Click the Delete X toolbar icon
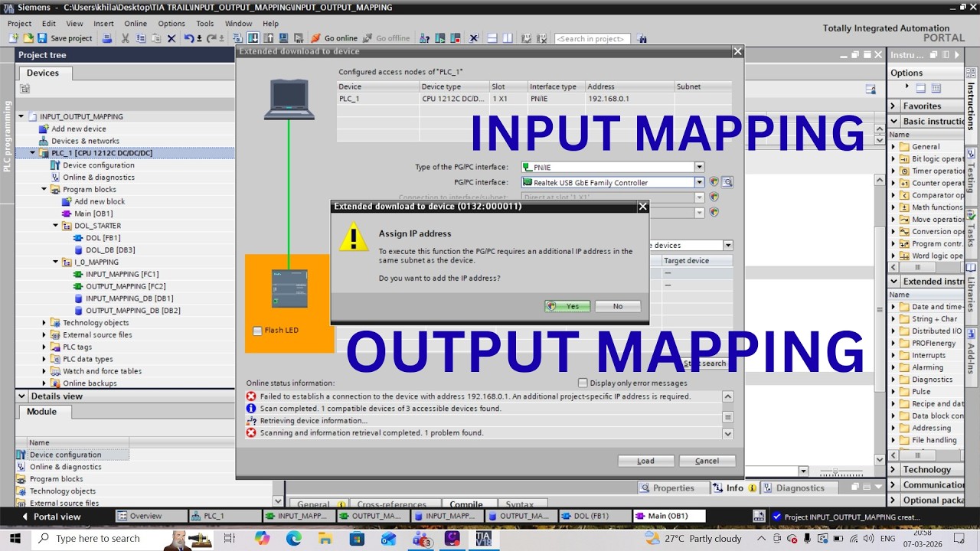Viewport: 980px width, 551px height. coord(171,38)
